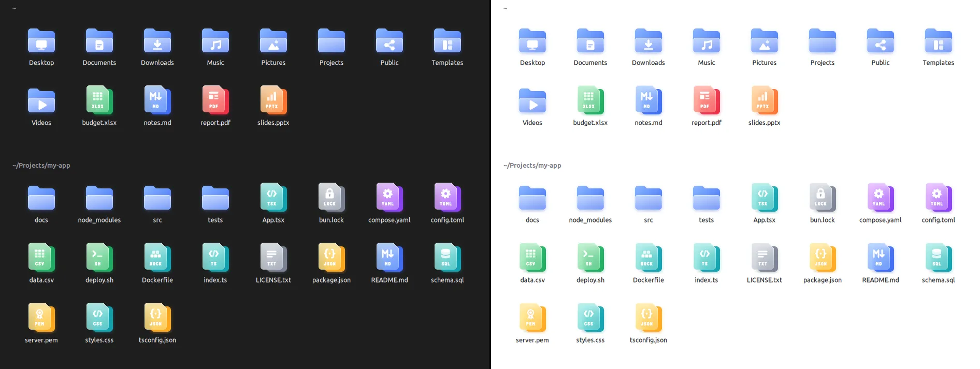The image size is (980, 369).
Task: Open the notes.md markdown icon in the light panel
Action: 648,100
